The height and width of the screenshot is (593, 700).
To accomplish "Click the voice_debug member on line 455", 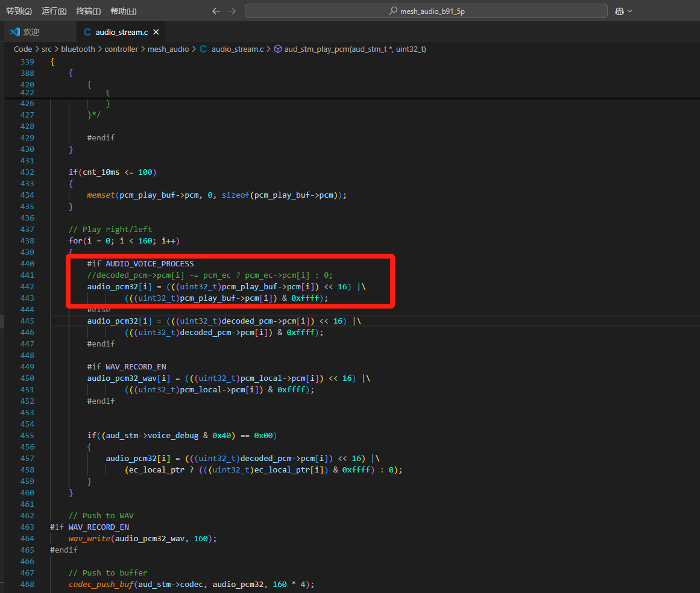I will point(173,436).
